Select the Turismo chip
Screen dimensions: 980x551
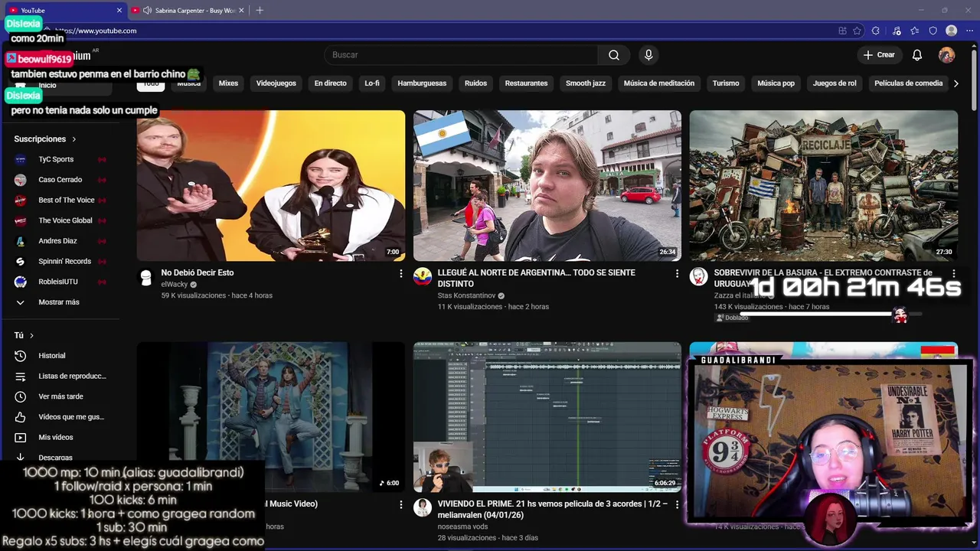(726, 83)
